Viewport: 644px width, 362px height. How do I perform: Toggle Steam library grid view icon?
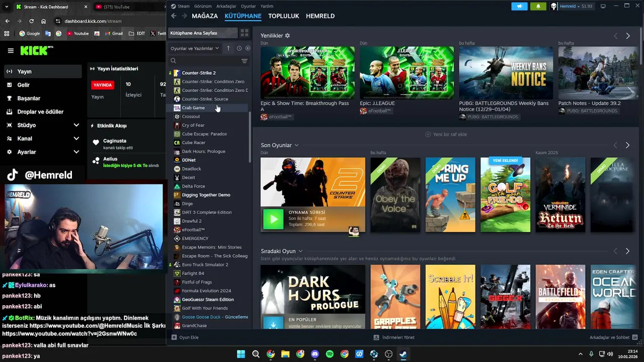245,33
